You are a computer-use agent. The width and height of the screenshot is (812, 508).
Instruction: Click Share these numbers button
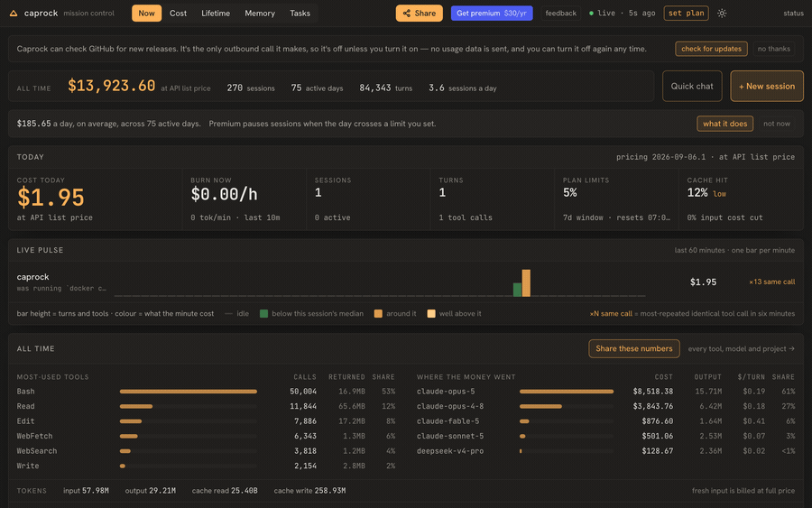coord(634,348)
